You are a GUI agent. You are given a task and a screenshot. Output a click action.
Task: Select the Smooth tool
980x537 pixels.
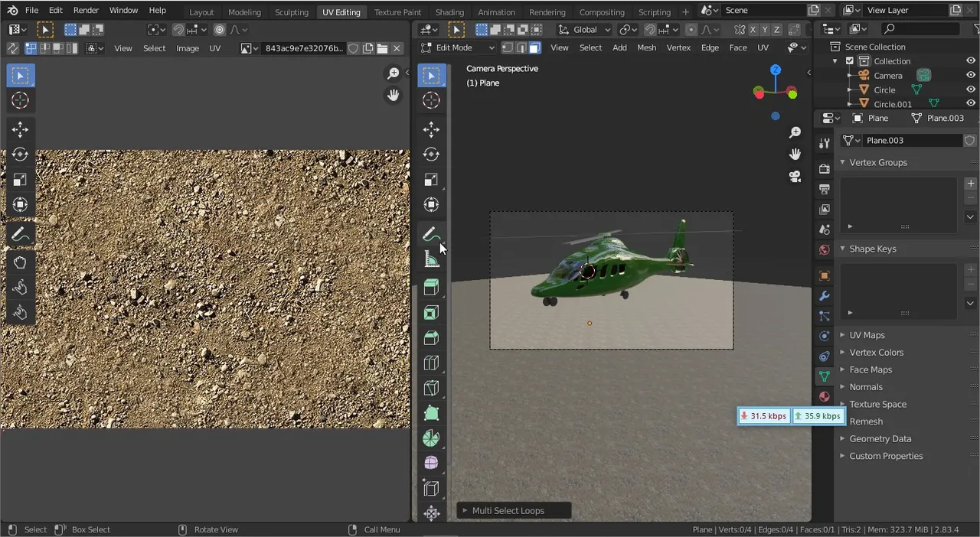[x=431, y=464]
